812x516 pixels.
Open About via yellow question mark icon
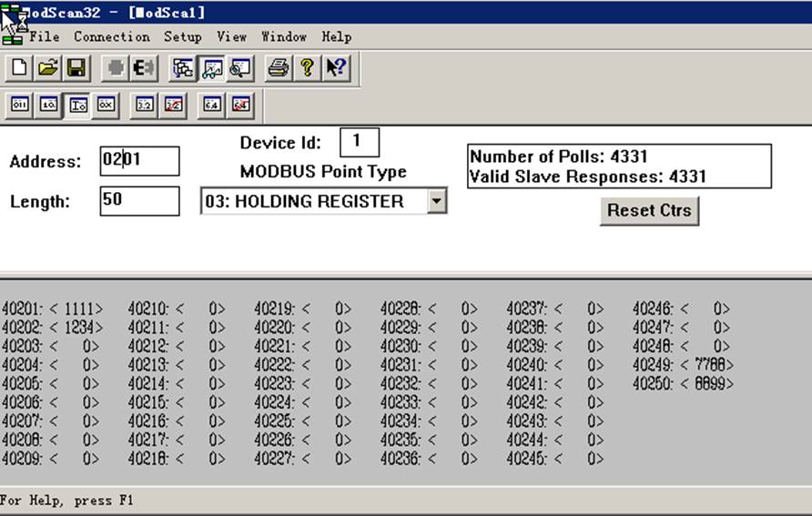point(307,68)
